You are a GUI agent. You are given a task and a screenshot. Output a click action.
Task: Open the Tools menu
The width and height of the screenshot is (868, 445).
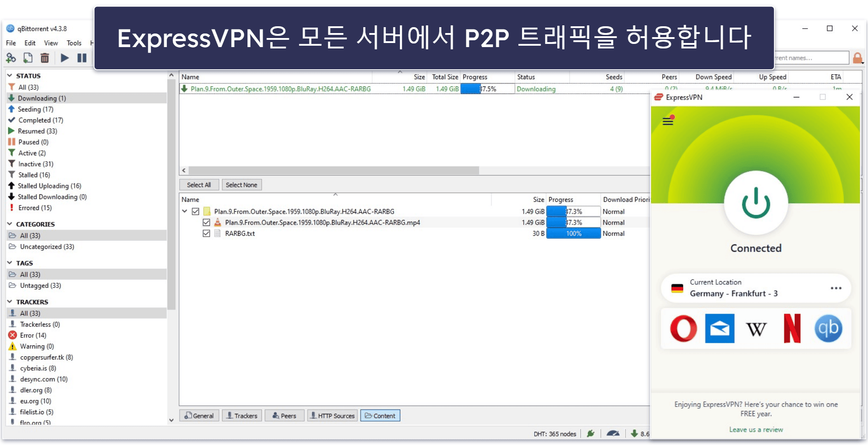click(x=74, y=43)
